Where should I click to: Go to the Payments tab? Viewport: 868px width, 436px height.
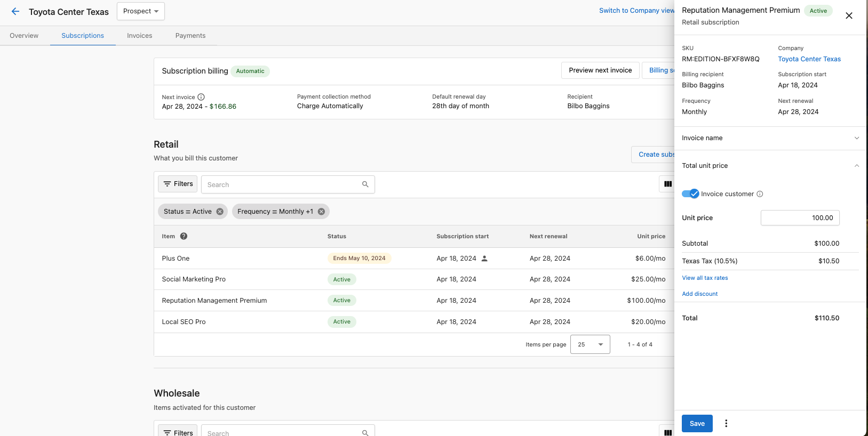coord(190,36)
